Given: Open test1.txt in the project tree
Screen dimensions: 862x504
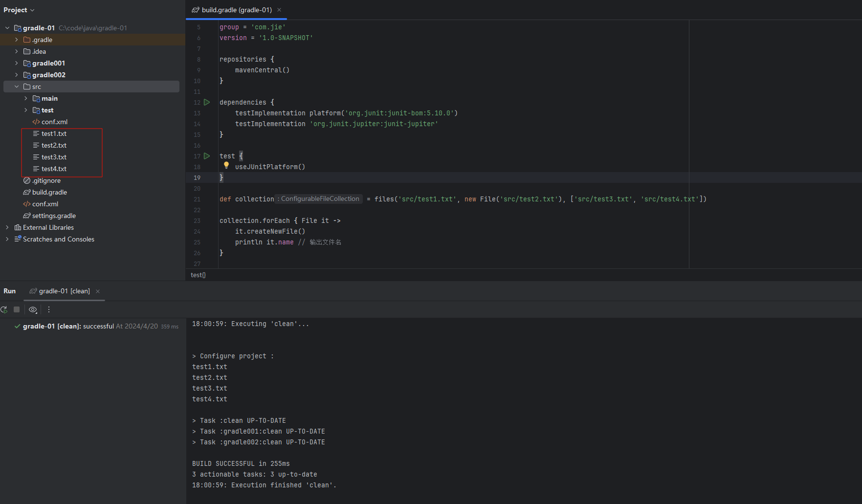Looking at the screenshot, I should pyautogui.click(x=54, y=133).
